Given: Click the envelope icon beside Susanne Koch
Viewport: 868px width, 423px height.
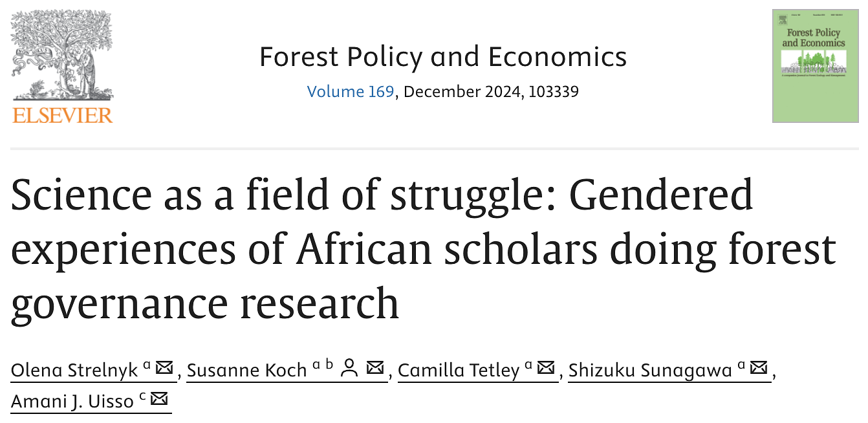Looking at the screenshot, I should click(x=375, y=367).
